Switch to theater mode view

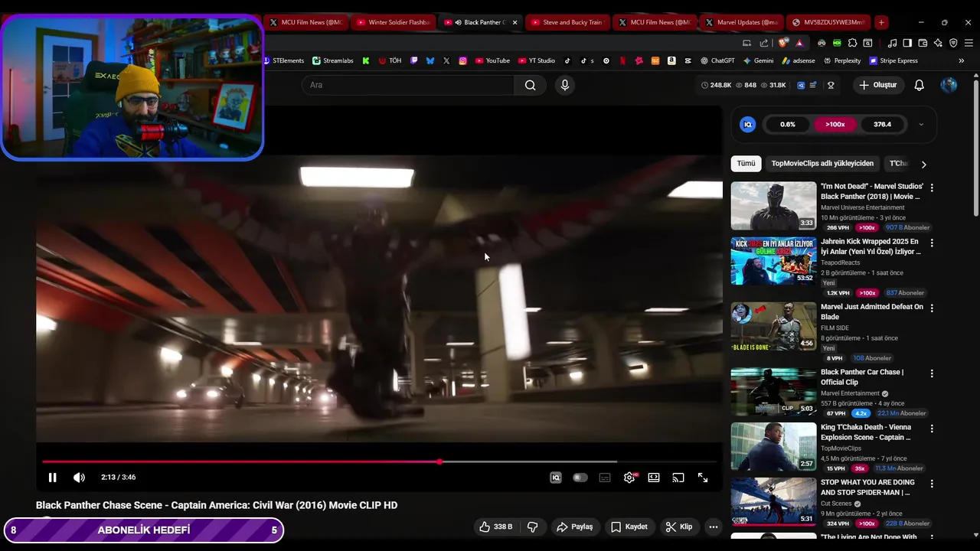click(x=654, y=478)
